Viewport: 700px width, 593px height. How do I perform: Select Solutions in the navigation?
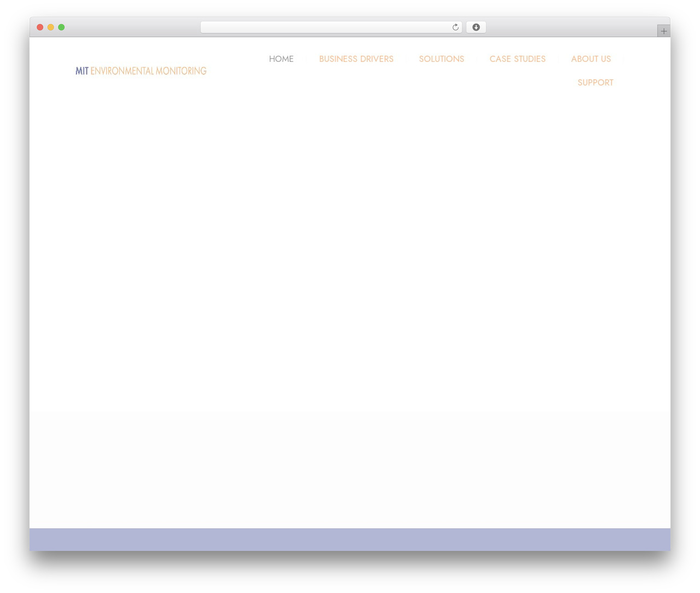point(441,59)
